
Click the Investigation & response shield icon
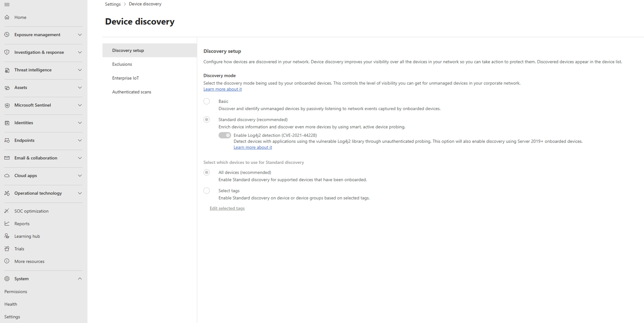coord(7,52)
